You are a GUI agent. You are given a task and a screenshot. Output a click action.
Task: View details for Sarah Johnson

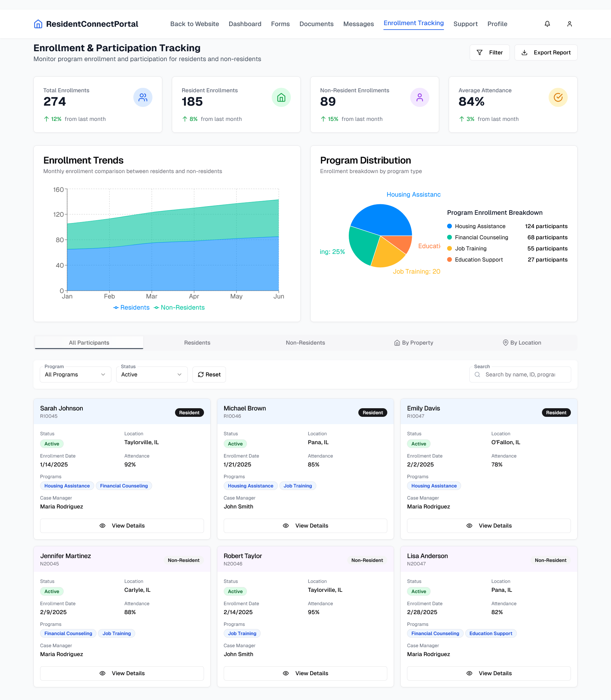122,525
